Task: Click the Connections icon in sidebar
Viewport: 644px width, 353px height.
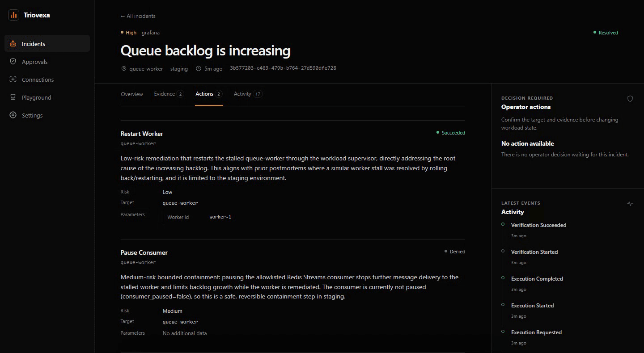Action: 13,80
